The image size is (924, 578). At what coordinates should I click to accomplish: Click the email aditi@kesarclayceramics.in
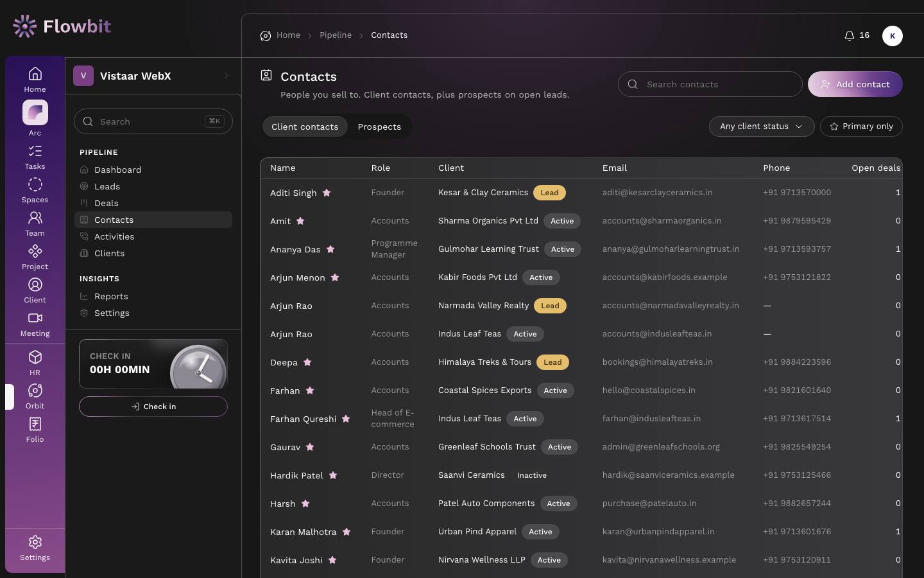tap(658, 193)
